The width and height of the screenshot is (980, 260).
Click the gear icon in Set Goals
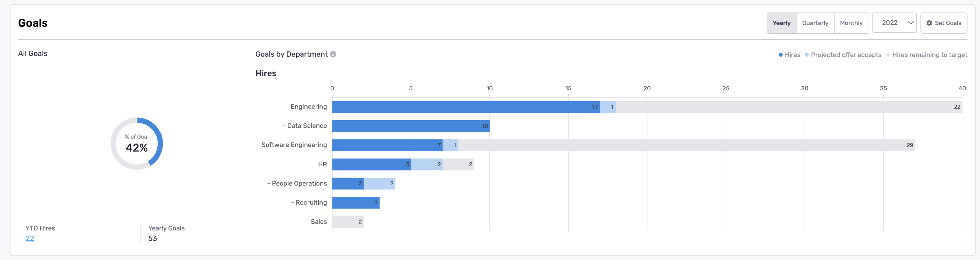pyautogui.click(x=929, y=23)
